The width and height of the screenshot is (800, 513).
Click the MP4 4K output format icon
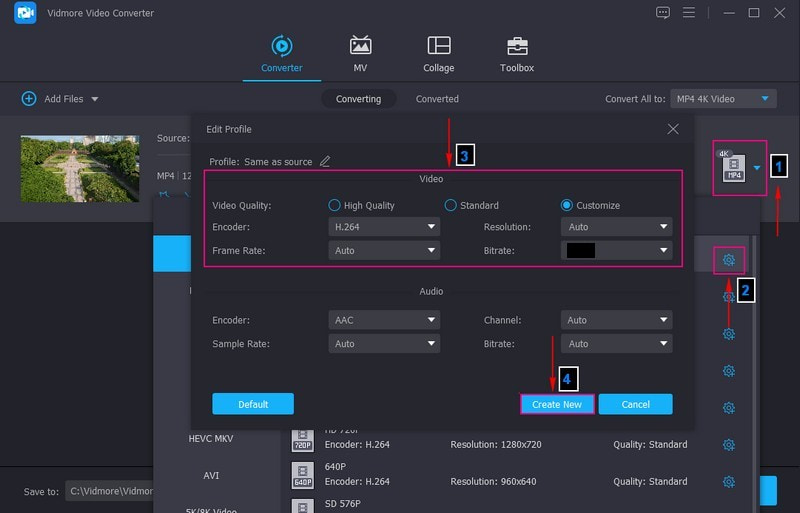735,168
